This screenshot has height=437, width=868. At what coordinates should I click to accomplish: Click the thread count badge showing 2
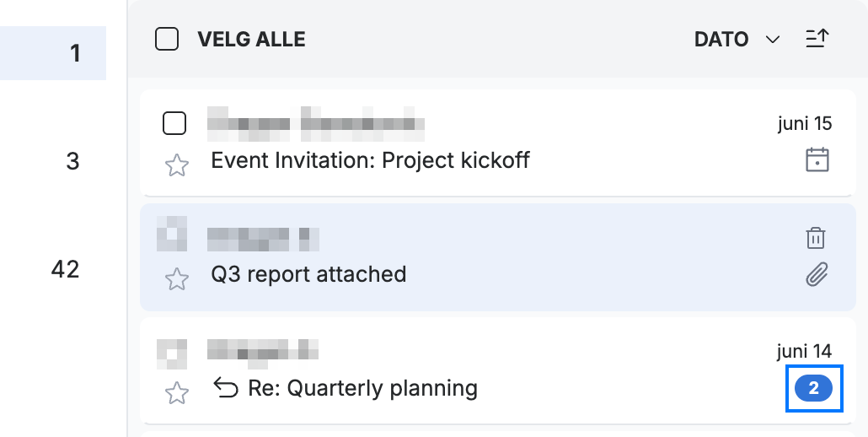[813, 388]
